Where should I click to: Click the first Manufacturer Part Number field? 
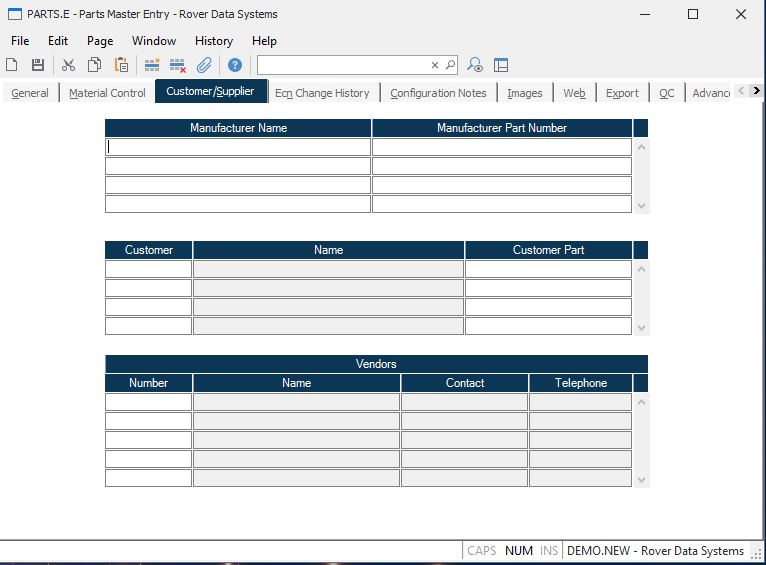coord(501,147)
